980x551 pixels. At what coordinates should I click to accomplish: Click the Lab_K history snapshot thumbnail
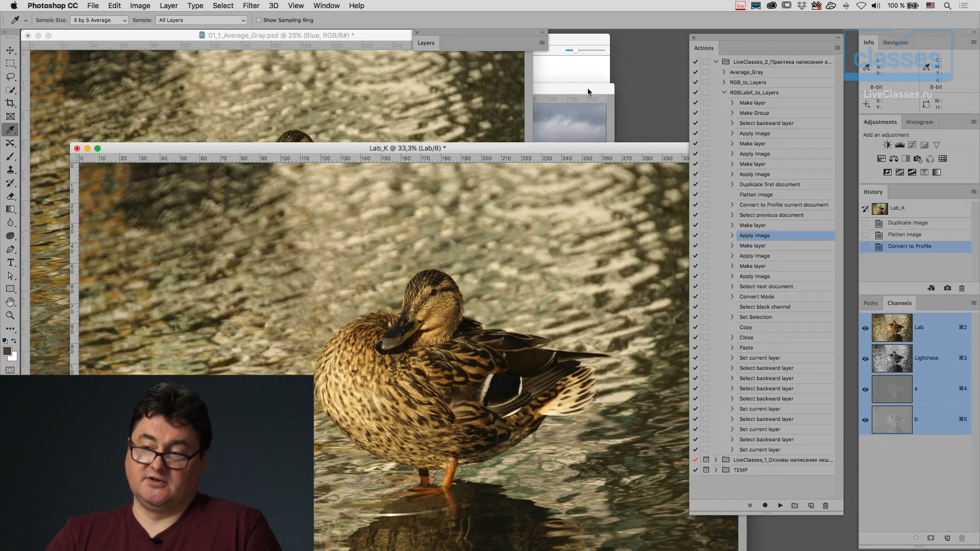point(879,208)
